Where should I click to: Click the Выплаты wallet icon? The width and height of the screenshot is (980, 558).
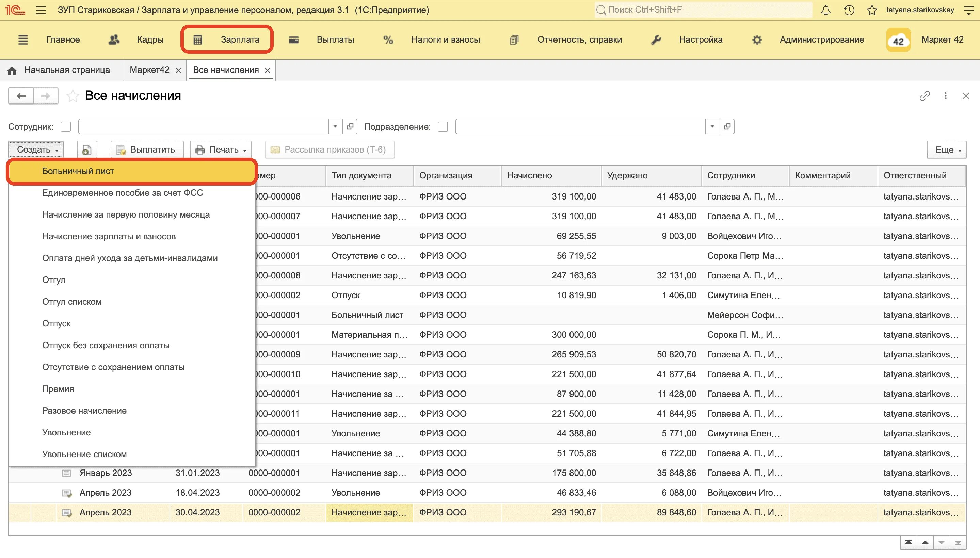(x=293, y=40)
